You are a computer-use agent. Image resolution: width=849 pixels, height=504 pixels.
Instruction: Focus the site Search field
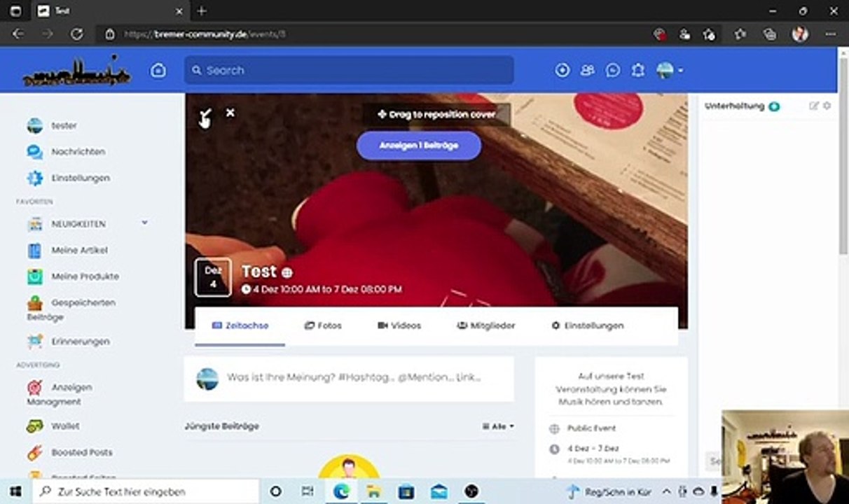(x=349, y=70)
